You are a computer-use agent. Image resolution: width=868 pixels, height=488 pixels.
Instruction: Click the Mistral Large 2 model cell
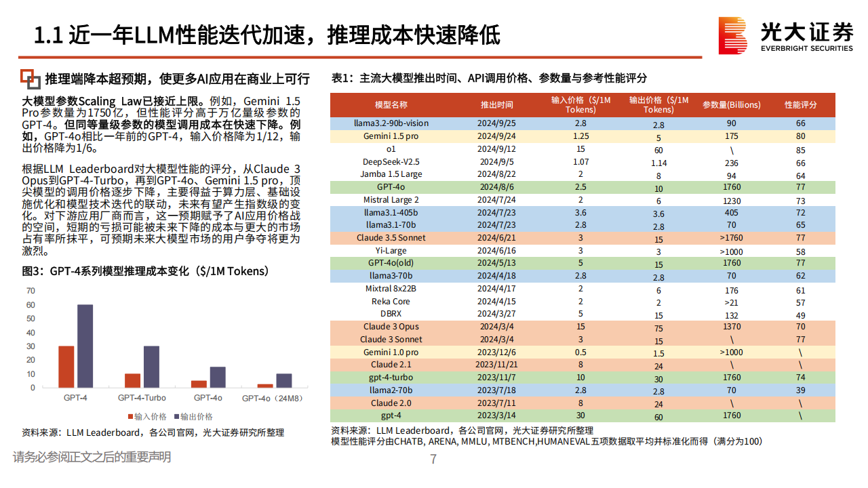[x=391, y=200]
